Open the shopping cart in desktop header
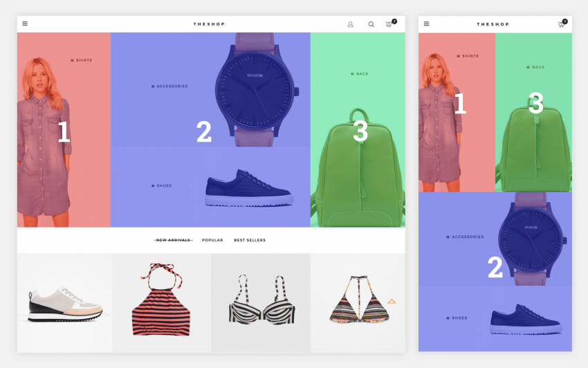Viewport: 588px width, 368px height. [389, 24]
